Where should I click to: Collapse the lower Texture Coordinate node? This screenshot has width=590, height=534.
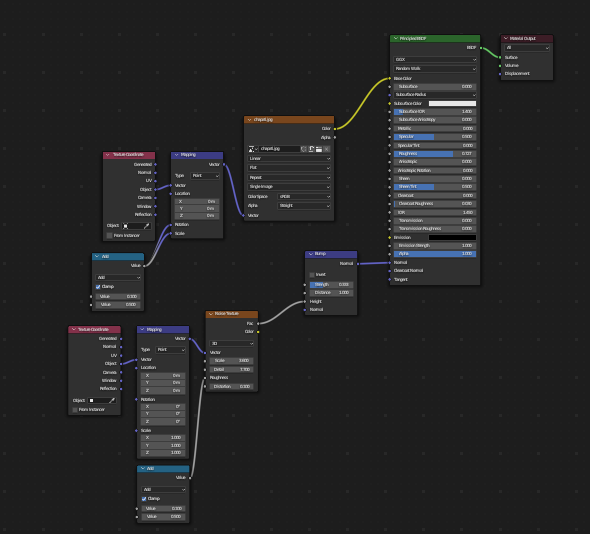pyautogui.click(x=74, y=330)
